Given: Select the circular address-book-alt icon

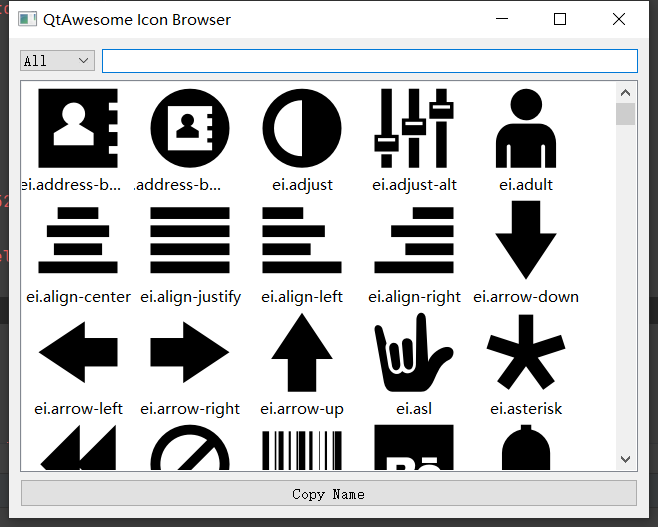Looking at the screenshot, I should pos(190,128).
